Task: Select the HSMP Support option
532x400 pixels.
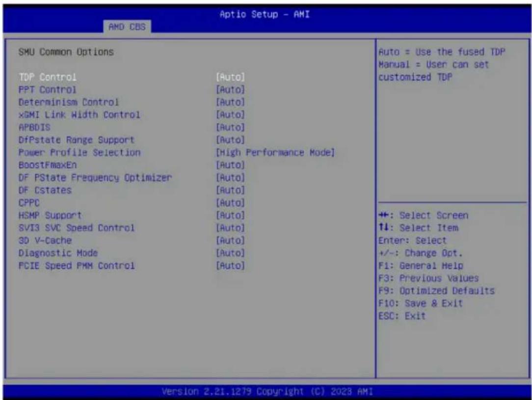Action: point(50,215)
